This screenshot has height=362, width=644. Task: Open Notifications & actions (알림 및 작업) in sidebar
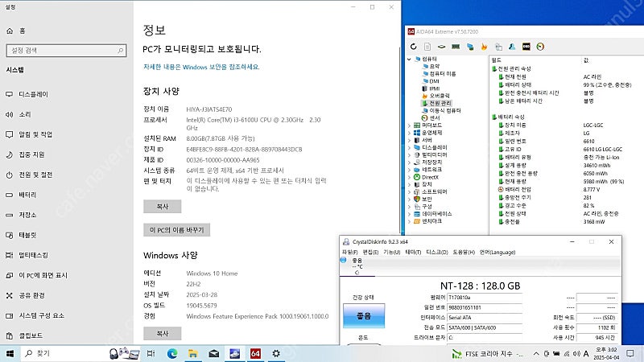pyautogui.click(x=66, y=134)
